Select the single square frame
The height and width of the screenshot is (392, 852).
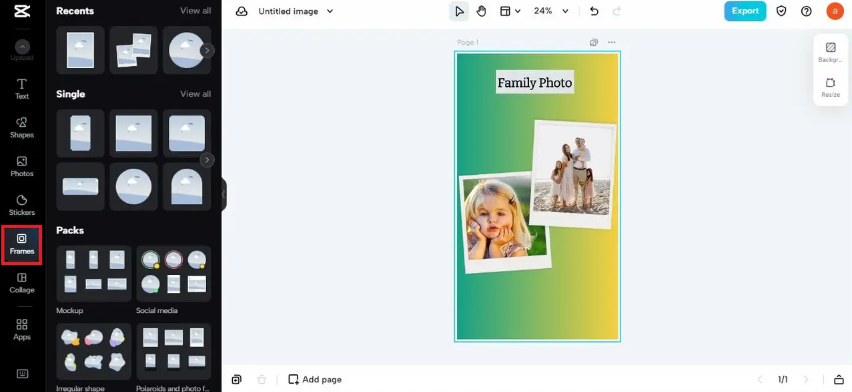(x=134, y=133)
